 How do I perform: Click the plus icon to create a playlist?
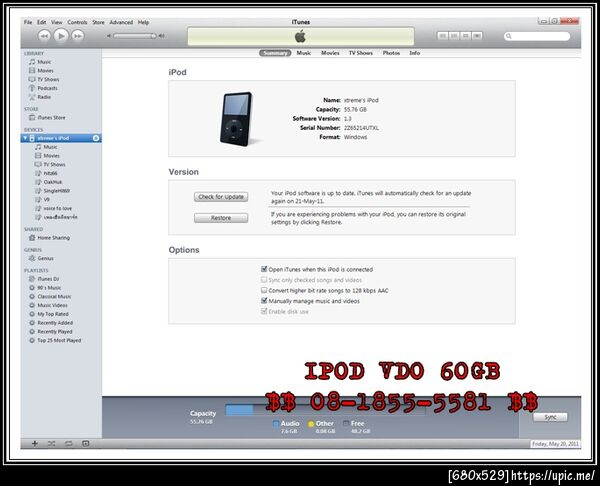[35, 444]
